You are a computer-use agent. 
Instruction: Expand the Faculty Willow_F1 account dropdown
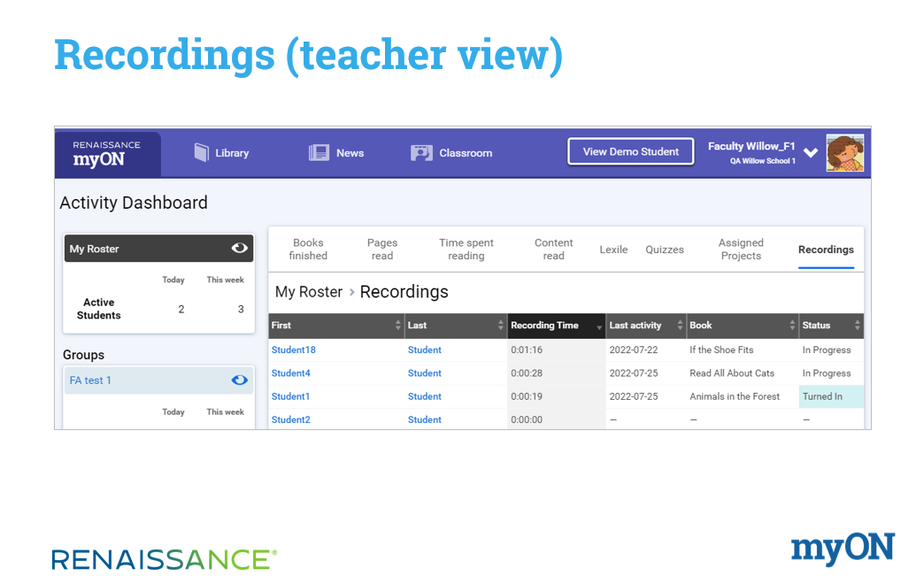[x=811, y=153]
